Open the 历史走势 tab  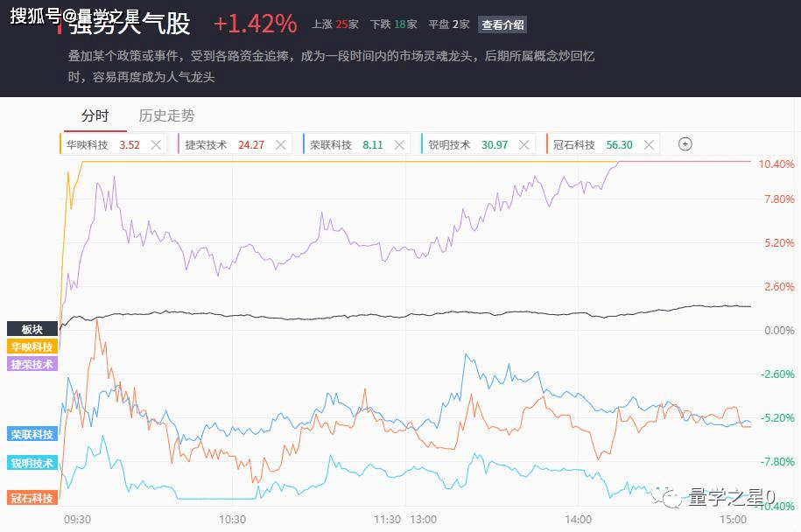[x=166, y=116]
